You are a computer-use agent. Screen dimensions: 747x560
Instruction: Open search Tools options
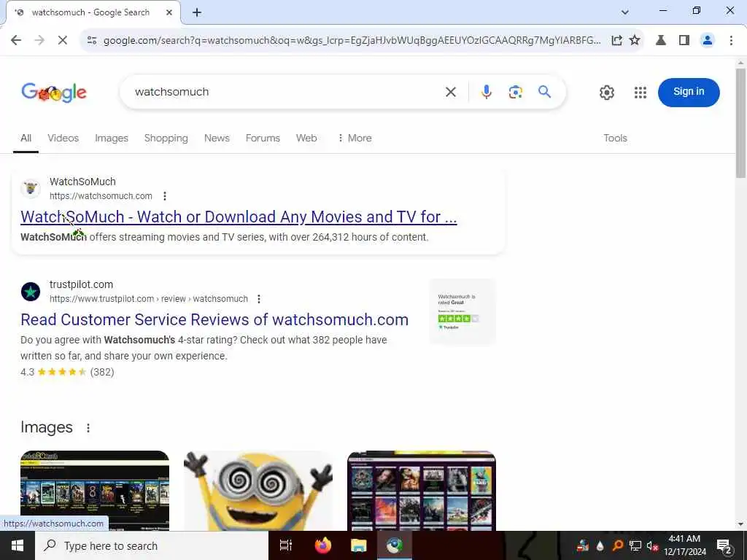tap(615, 138)
